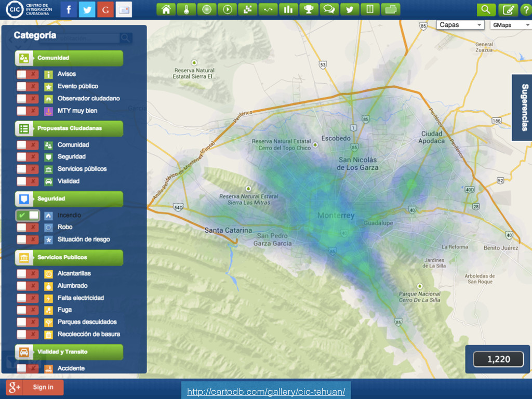Collapse the Propuestas Ciudadanas header
Image resolution: width=532 pixels, height=399 pixels.
69,129
